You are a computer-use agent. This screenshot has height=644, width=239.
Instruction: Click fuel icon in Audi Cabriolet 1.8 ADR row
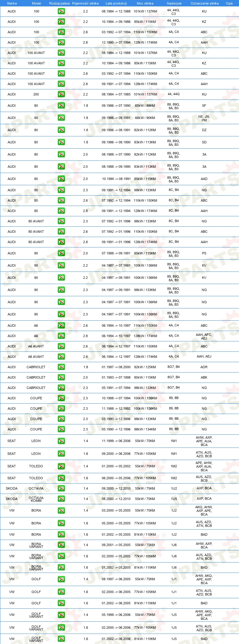tap(61, 367)
